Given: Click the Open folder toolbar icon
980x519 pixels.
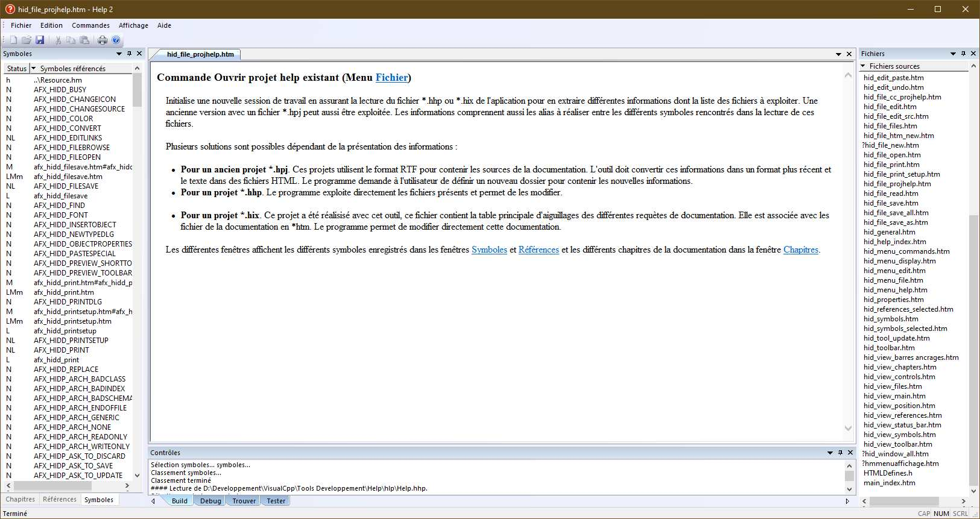Looking at the screenshot, I should tap(27, 40).
